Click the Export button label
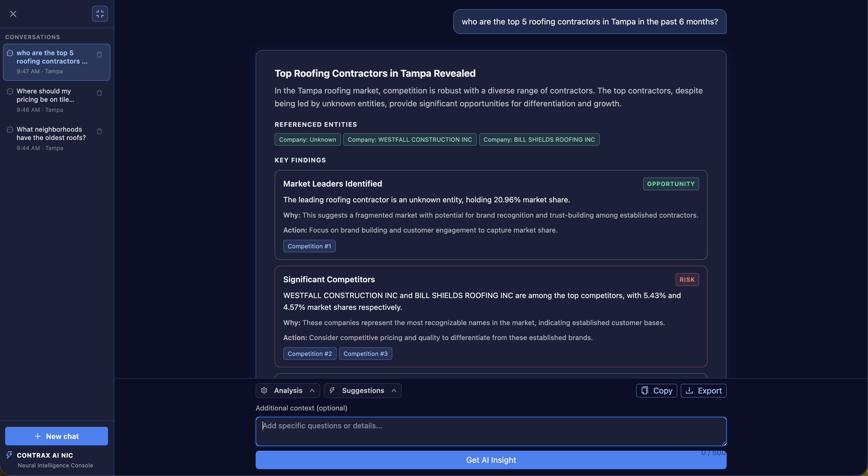 point(710,390)
